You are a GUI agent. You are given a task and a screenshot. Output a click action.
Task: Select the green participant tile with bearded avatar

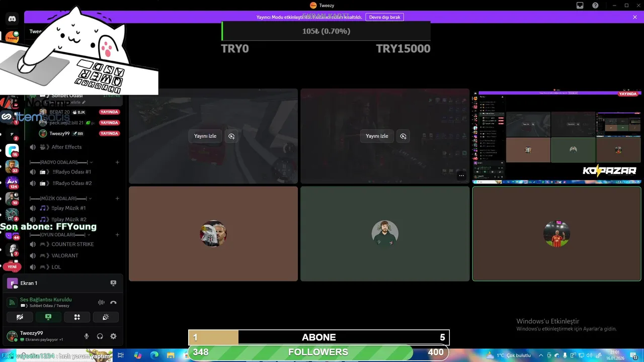pos(385,234)
